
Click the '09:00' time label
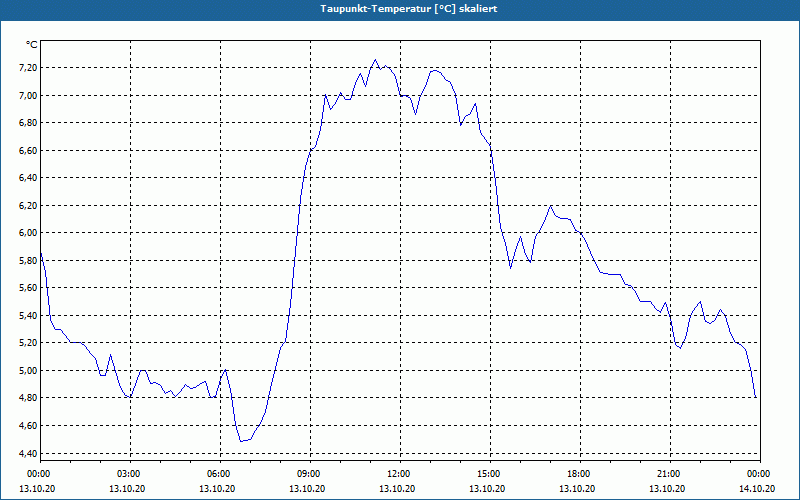point(310,474)
